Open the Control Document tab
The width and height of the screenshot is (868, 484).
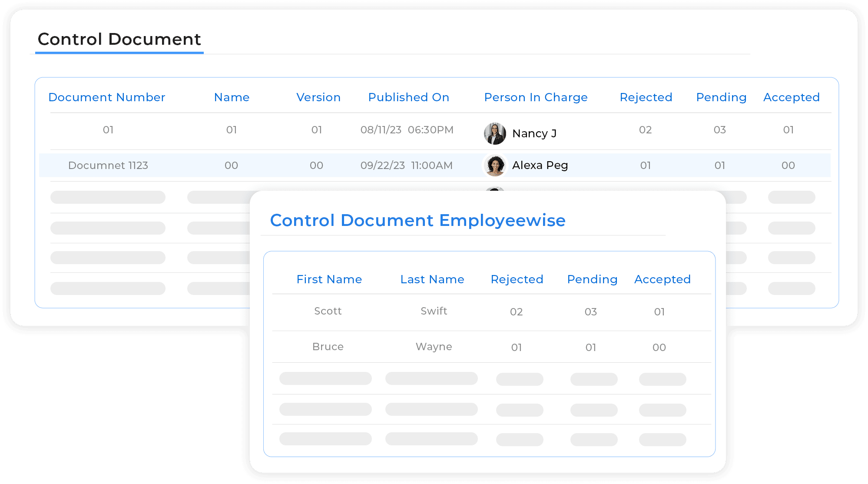119,40
